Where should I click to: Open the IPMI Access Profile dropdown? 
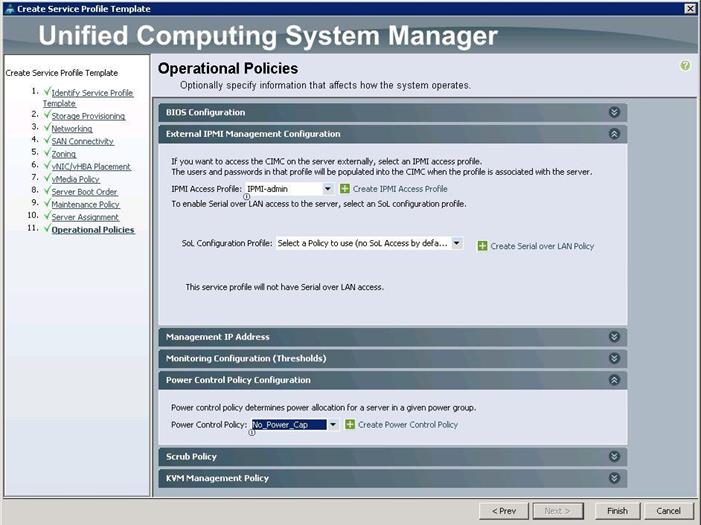click(328, 189)
